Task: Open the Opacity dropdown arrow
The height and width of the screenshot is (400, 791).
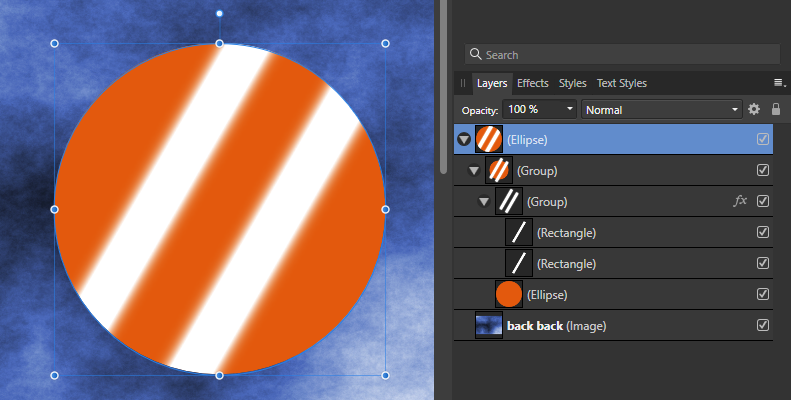Action: 570,109
